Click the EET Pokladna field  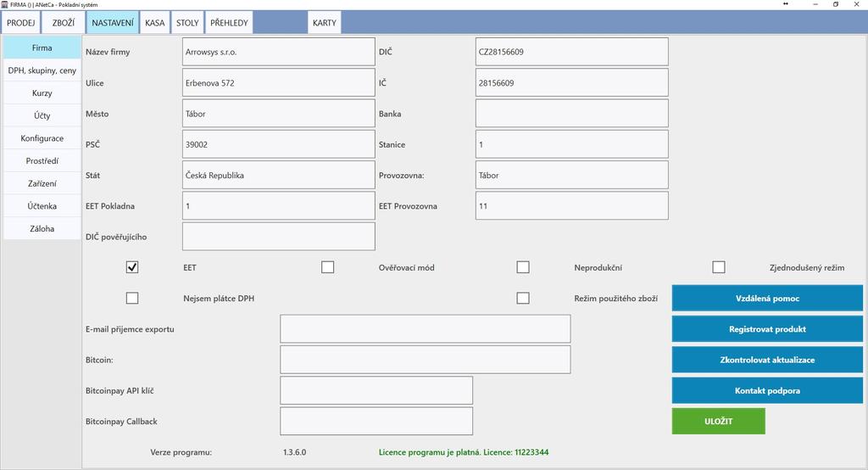pyautogui.click(x=278, y=205)
